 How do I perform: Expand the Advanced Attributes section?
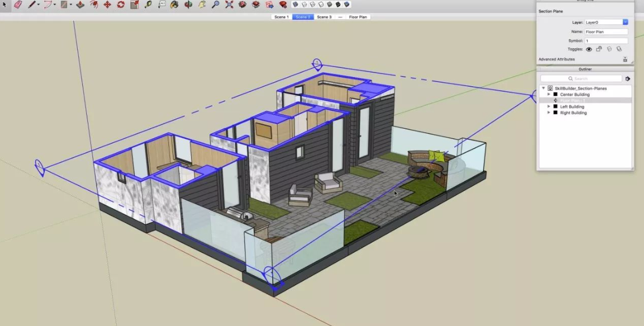pyautogui.click(x=625, y=60)
